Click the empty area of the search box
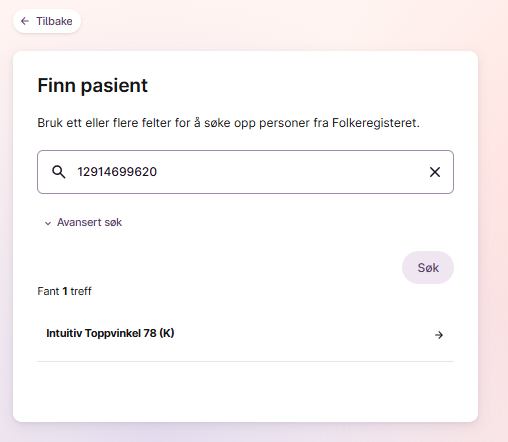This screenshot has width=508, height=442. pyautogui.click(x=290, y=172)
